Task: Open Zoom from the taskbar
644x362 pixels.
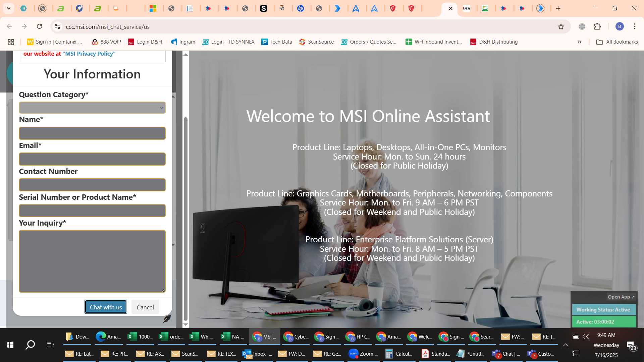Action: pyautogui.click(x=364, y=354)
